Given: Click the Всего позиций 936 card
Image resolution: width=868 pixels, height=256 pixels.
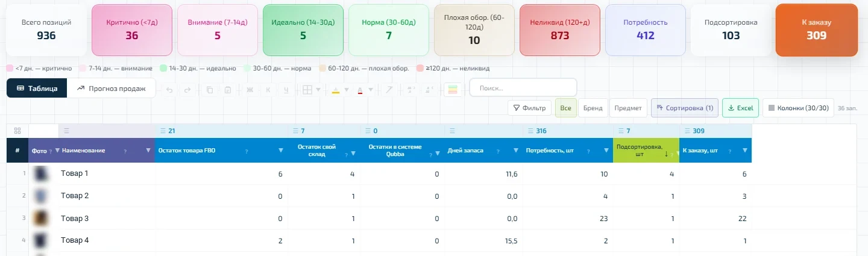Looking at the screenshot, I should point(46,30).
